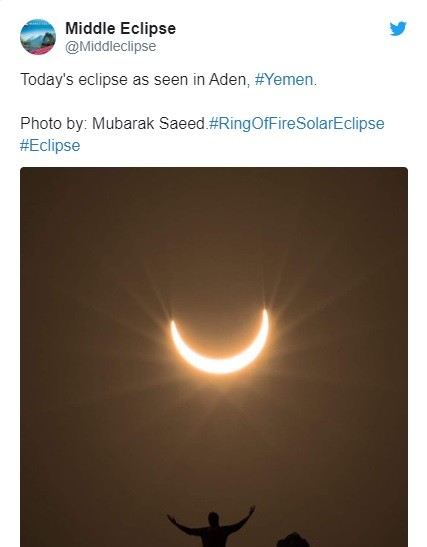Click the bright bottom arc of the crescent
Image resolution: width=427 pixels, height=547 pixels.
tap(220, 366)
